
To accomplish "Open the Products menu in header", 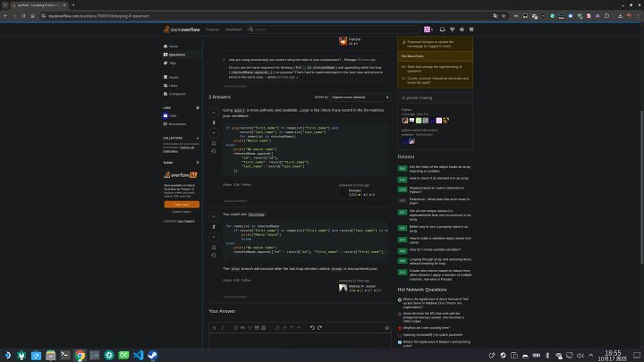I will coord(212,29).
